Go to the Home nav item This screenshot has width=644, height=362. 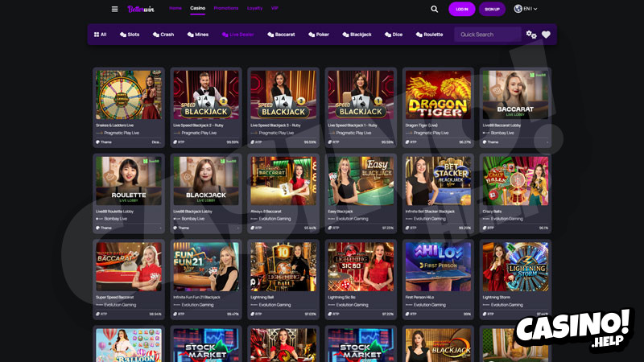175,8
